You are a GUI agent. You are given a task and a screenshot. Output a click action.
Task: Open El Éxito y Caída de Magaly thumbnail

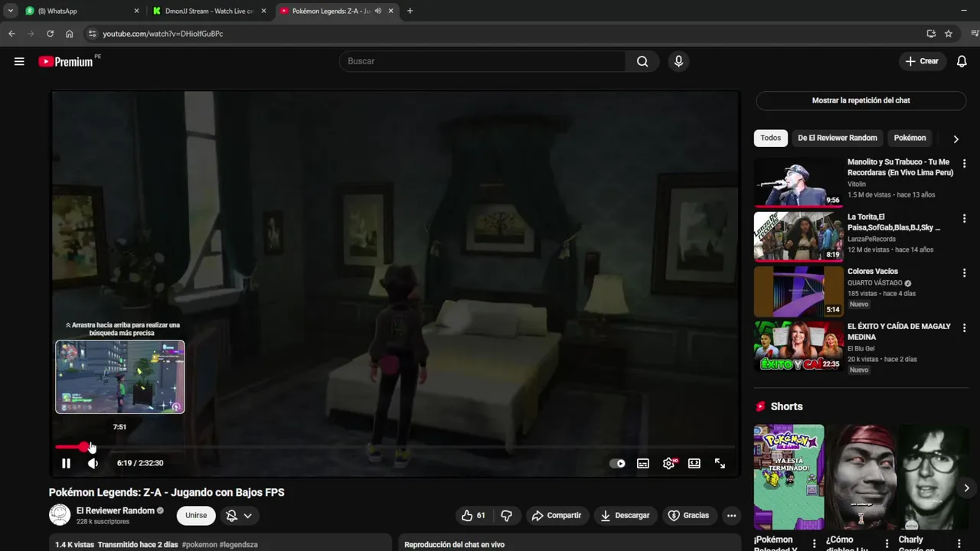coord(799,346)
